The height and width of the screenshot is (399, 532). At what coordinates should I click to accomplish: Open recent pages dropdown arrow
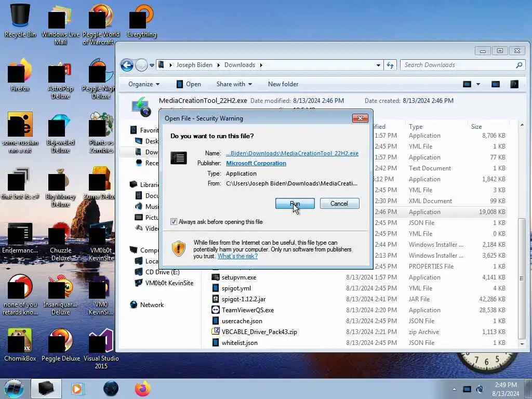152,65
